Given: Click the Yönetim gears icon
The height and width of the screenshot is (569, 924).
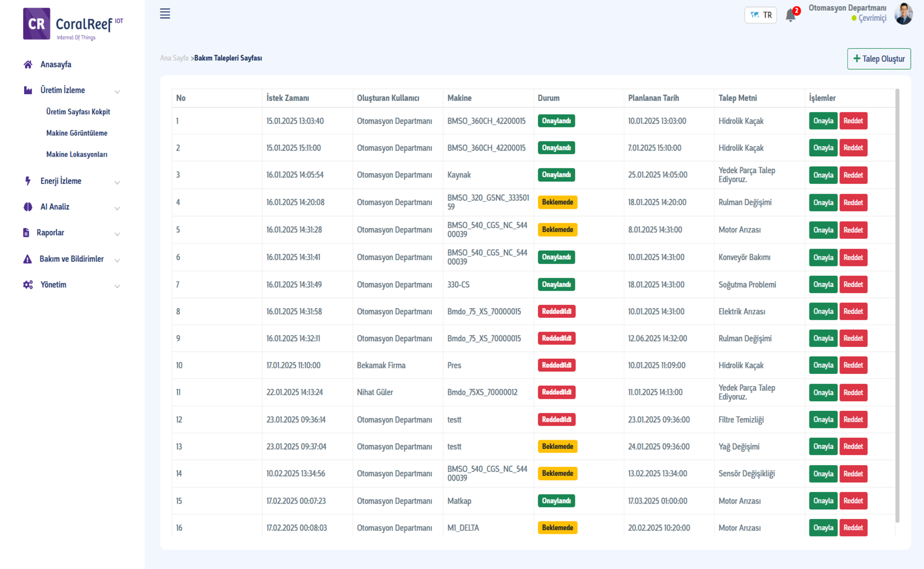Looking at the screenshot, I should 28,285.
